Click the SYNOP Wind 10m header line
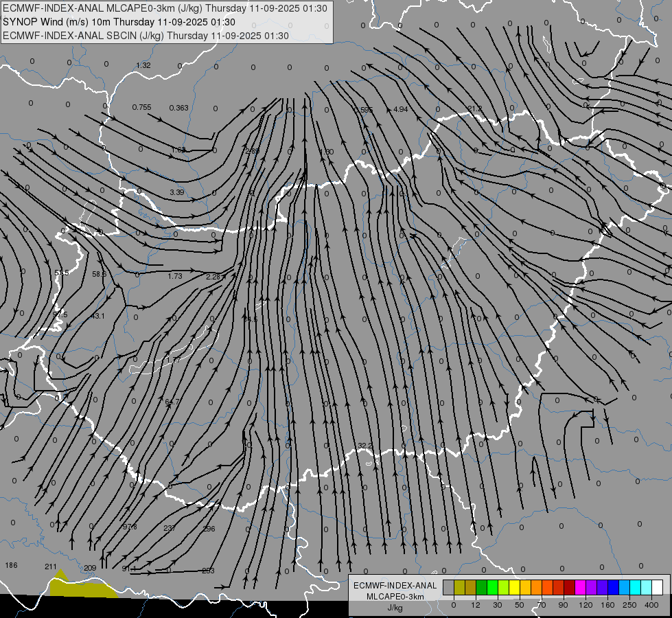 (119, 22)
